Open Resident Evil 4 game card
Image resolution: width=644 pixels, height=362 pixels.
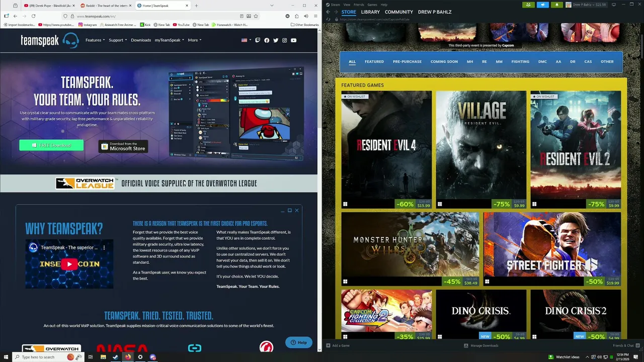click(386, 150)
